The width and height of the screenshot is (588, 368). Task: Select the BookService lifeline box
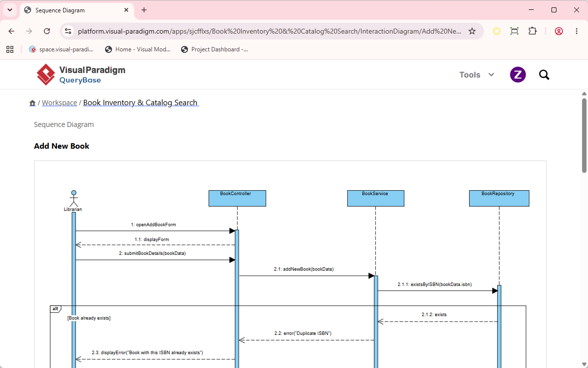376,198
